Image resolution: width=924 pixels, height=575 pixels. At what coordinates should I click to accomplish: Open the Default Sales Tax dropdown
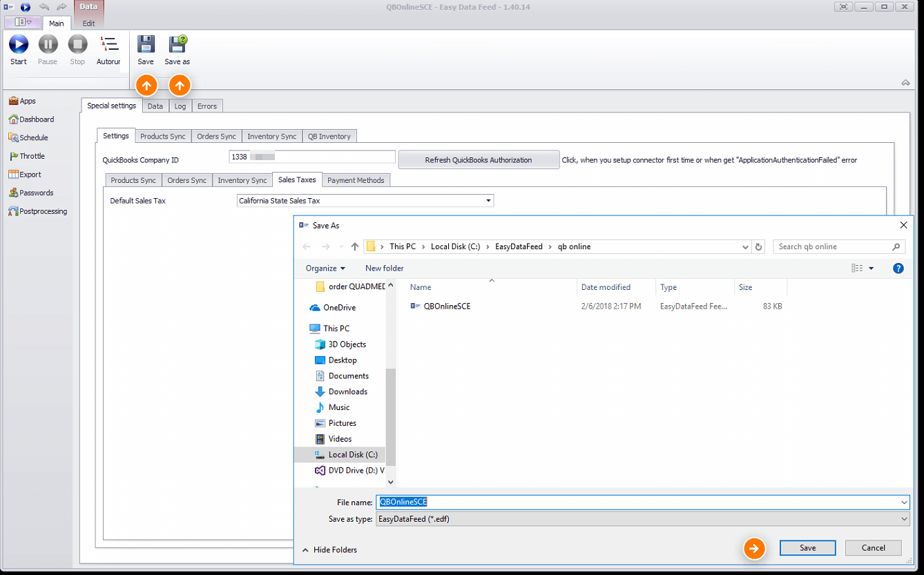click(489, 201)
